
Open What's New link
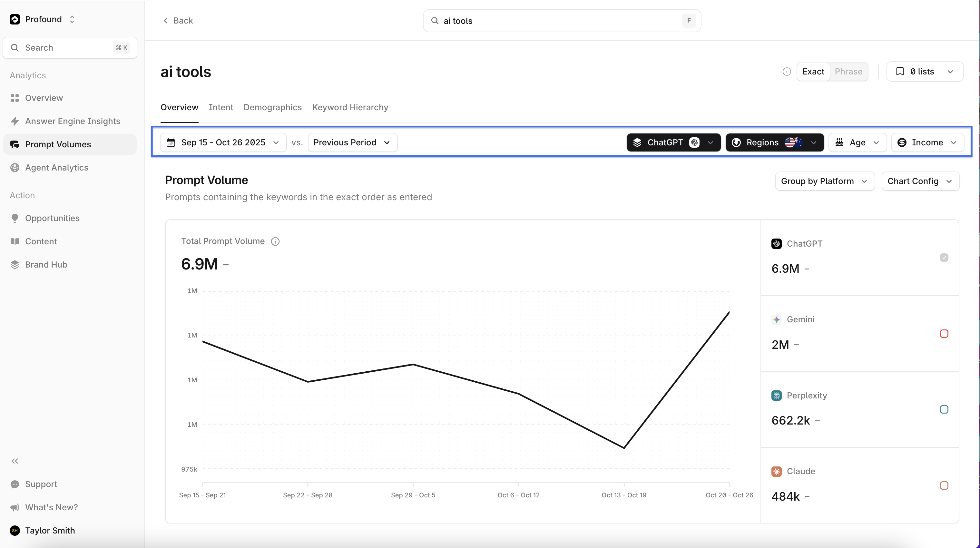coord(70,507)
